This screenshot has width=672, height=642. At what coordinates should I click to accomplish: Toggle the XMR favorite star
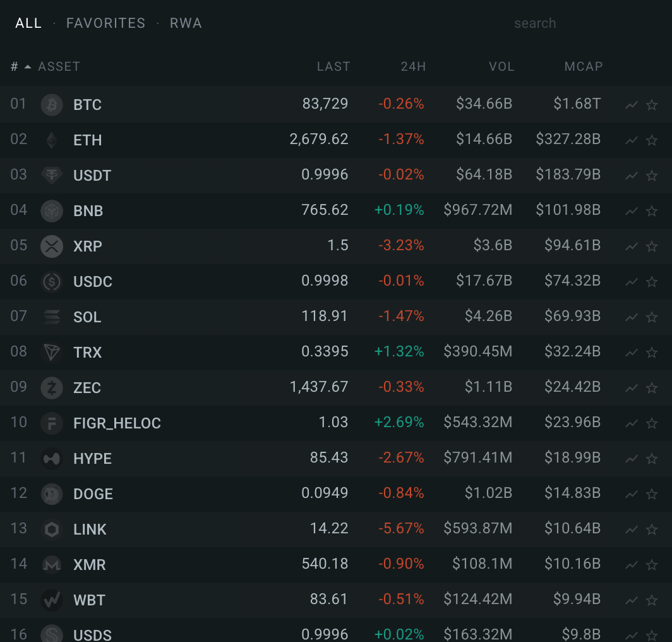[651, 565]
